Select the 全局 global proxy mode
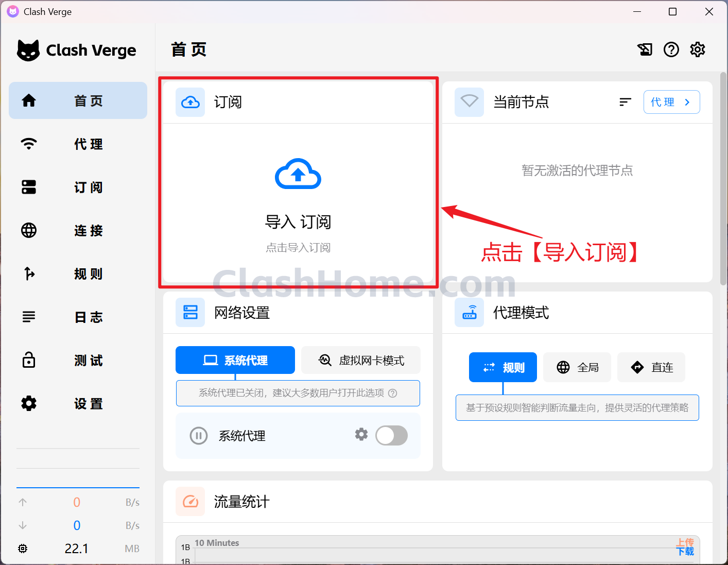 [577, 367]
